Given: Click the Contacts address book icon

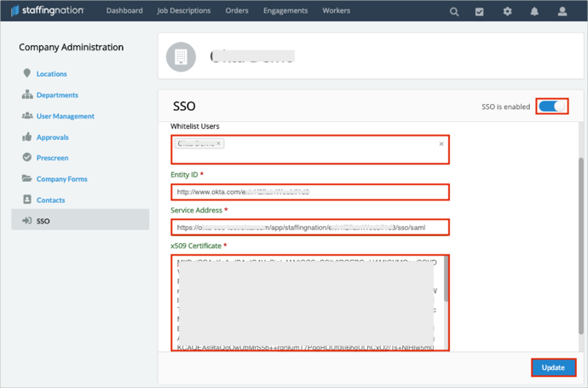Looking at the screenshot, I should (x=27, y=200).
